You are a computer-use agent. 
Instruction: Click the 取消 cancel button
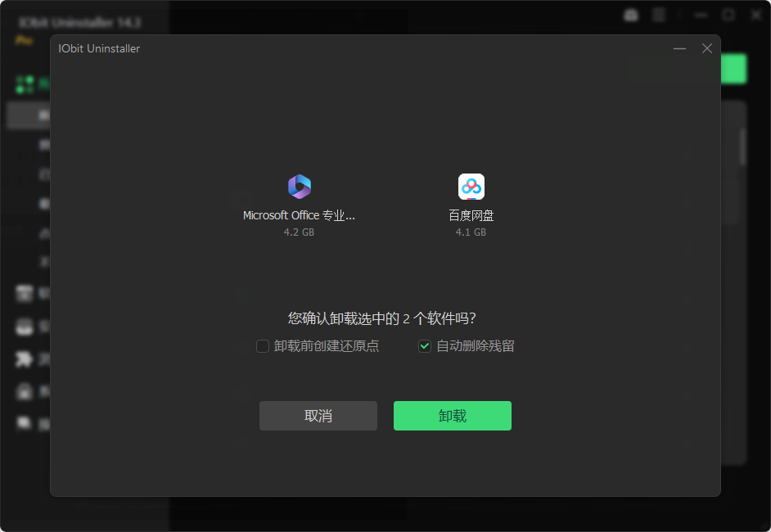tap(318, 416)
